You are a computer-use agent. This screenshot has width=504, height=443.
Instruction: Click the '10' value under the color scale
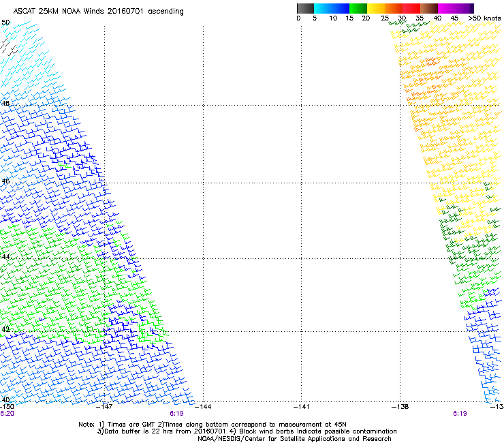[x=333, y=18]
